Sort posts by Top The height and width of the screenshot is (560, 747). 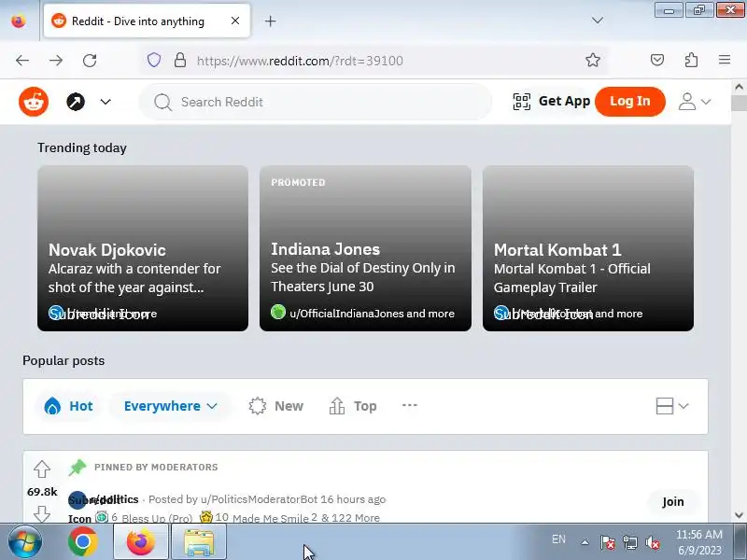coord(353,406)
